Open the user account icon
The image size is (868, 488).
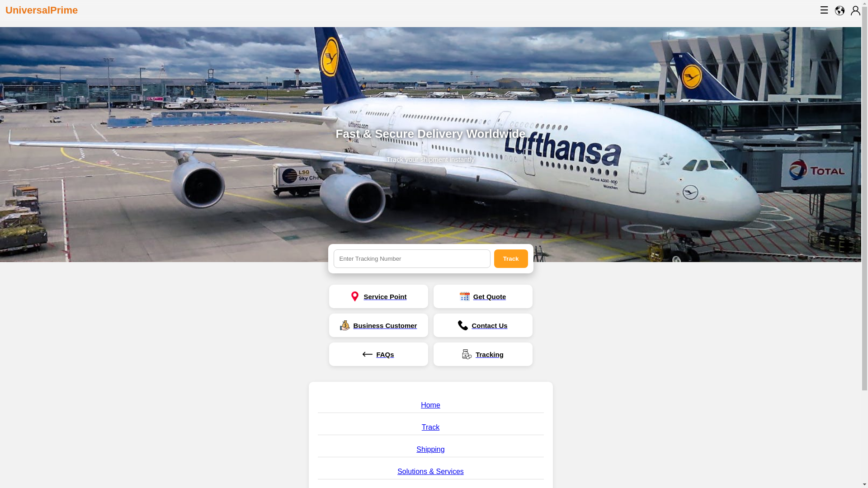pos(855,10)
